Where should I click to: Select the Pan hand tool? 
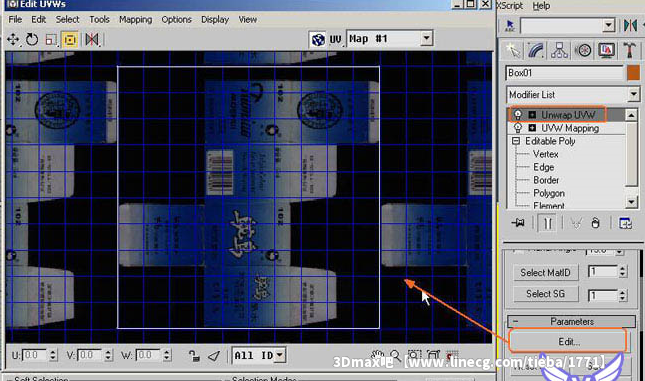377,355
